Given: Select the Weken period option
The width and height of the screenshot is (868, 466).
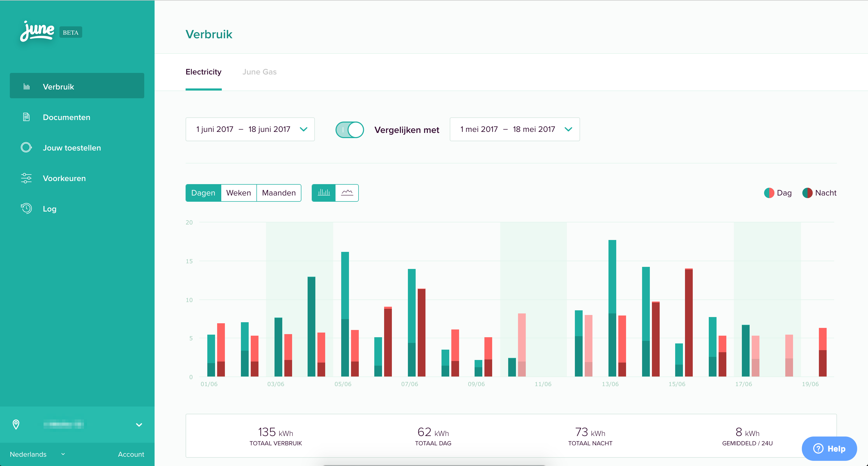Looking at the screenshot, I should coord(238,193).
